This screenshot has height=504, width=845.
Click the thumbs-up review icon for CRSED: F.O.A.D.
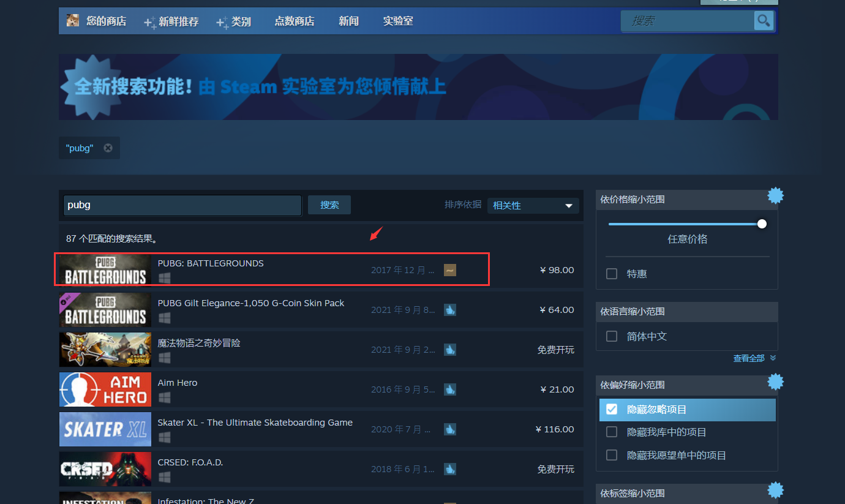click(450, 469)
